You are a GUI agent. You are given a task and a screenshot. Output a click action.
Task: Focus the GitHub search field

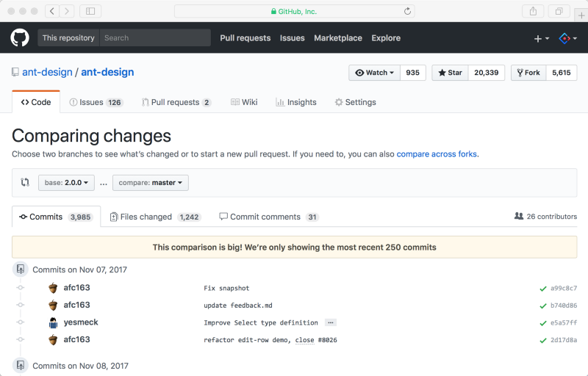point(154,38)
